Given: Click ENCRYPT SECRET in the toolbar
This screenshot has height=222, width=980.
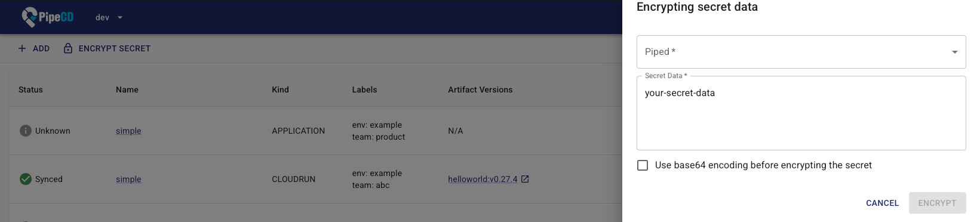Looking at the screenshot, I should (107, 48).
